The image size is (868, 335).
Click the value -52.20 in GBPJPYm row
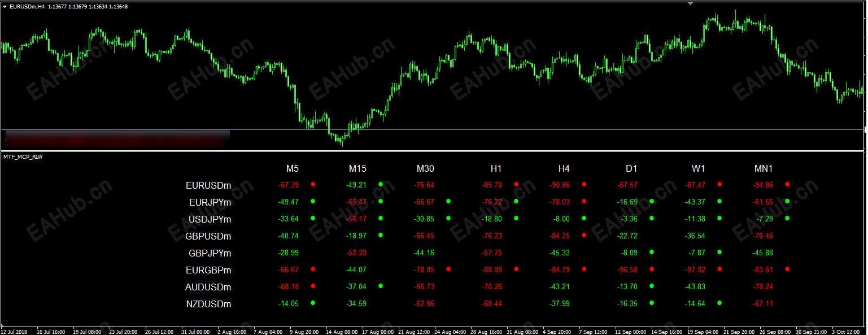[356, 253]
